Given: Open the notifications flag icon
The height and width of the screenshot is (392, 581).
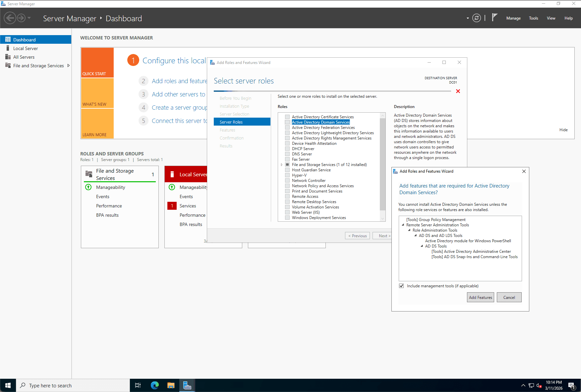Looking at the screenshot, I should point(494,18).
